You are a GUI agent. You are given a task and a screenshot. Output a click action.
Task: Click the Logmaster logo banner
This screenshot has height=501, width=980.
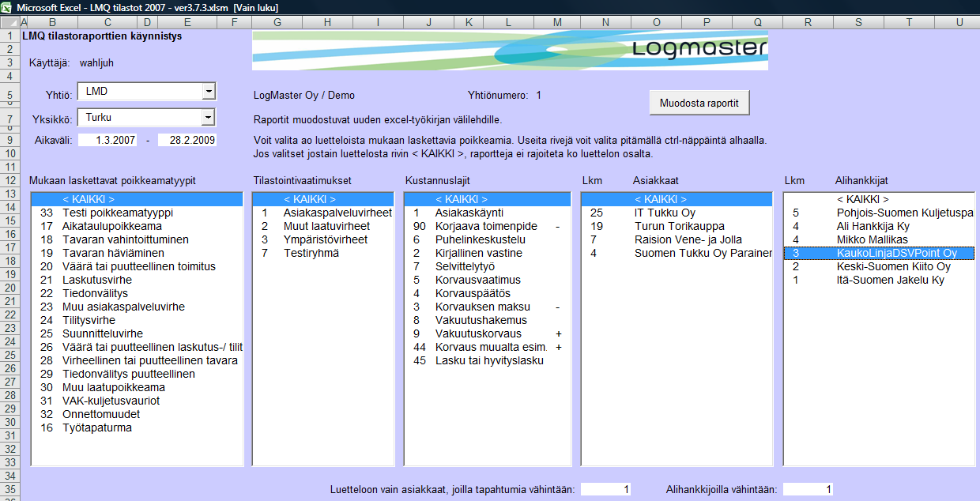pos(510,51)
